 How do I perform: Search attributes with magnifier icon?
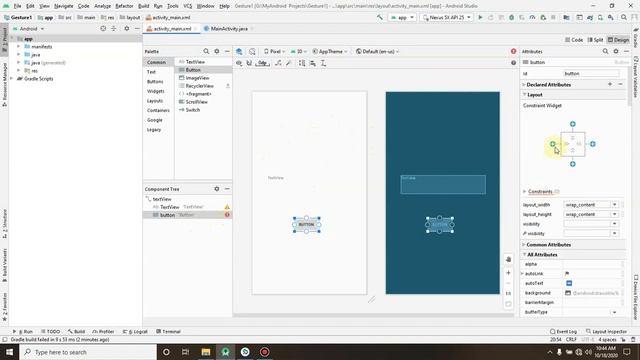(x=605, y=51)
